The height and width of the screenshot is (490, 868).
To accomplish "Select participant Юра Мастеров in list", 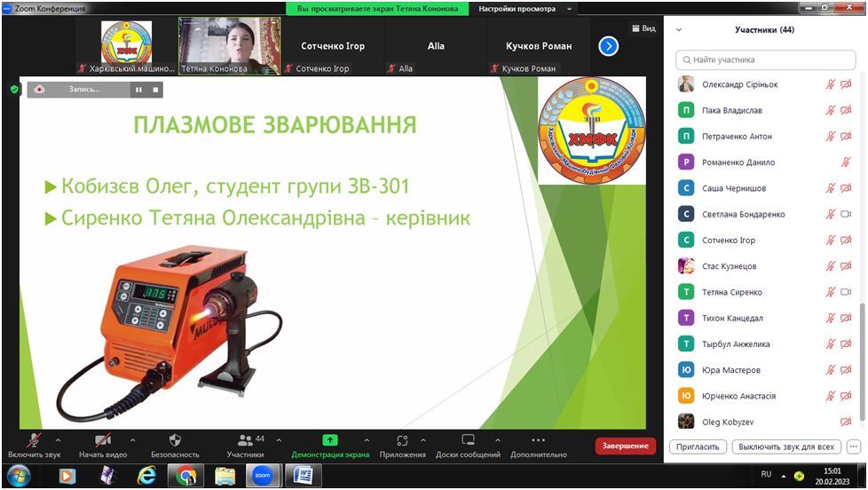I will (x=765, y=370).
